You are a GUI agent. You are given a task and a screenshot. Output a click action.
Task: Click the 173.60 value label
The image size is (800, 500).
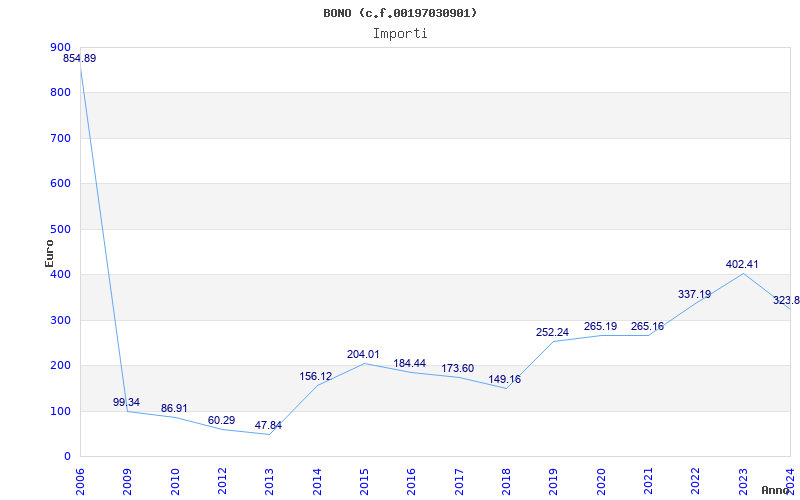[x=458, y=368]
